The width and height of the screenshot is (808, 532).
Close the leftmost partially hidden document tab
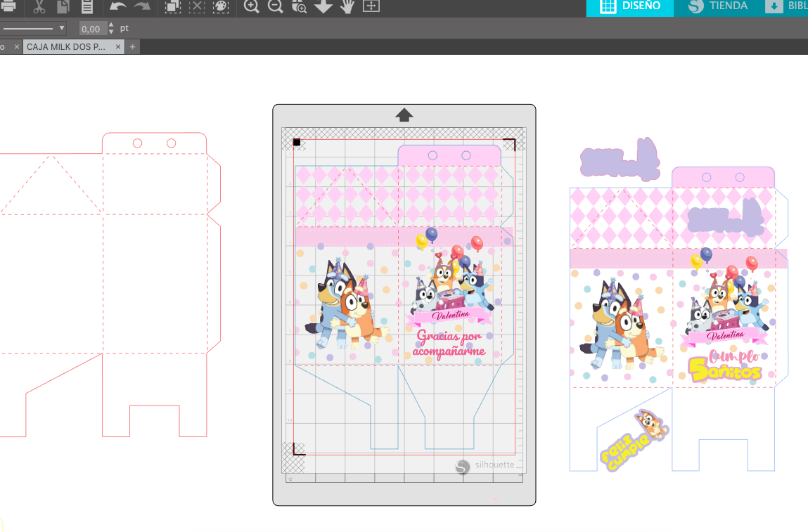[16, 47]
